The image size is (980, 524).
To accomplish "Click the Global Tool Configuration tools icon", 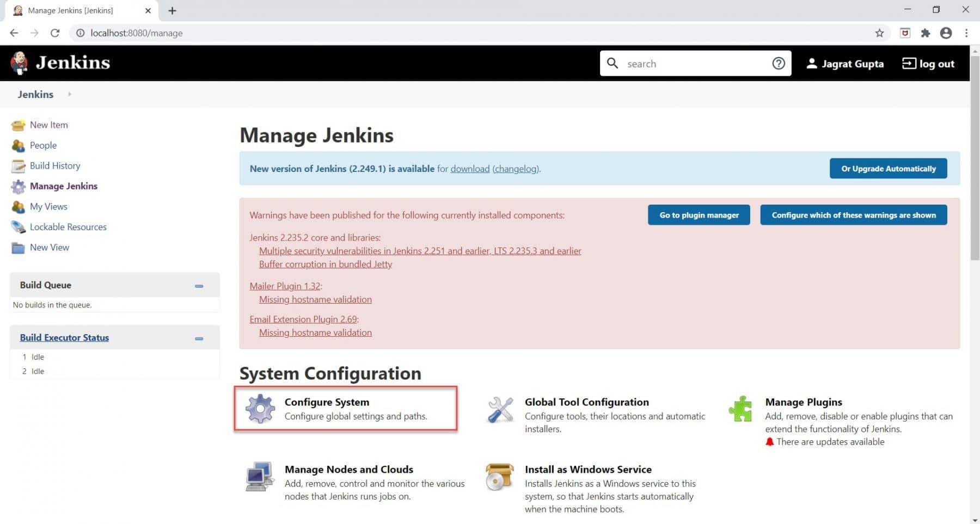I will pos(500,409).
